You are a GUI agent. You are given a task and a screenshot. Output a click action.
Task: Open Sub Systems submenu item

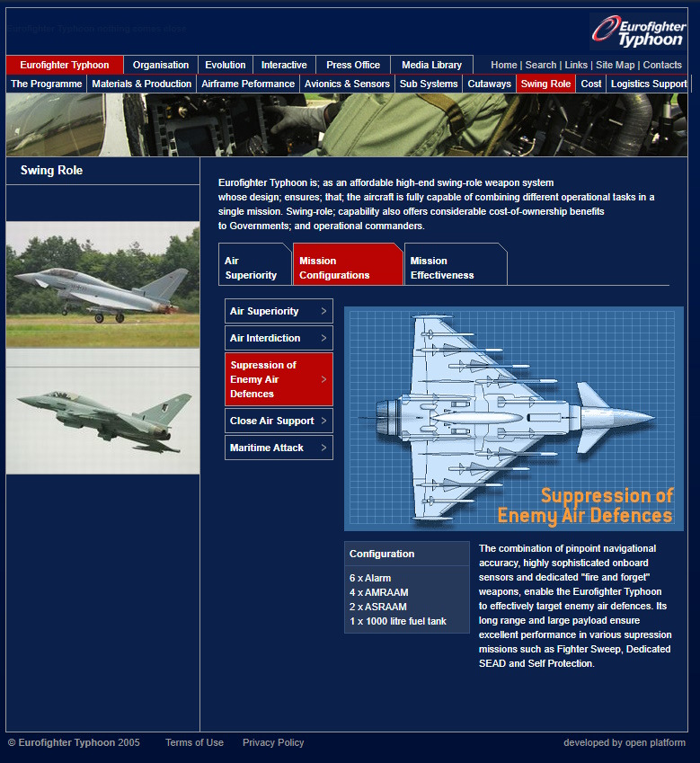tap(429, 84)
